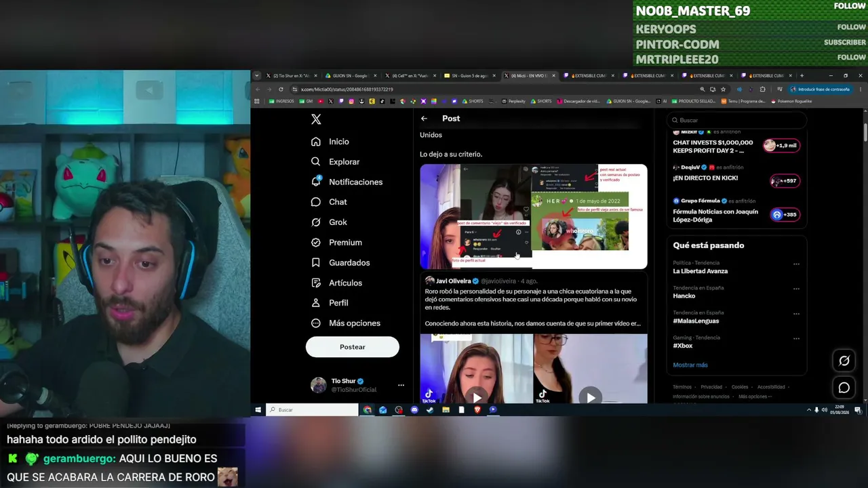Click the browser back button
Viewport: 868px width, 488px height.
[x=258, y=89]
